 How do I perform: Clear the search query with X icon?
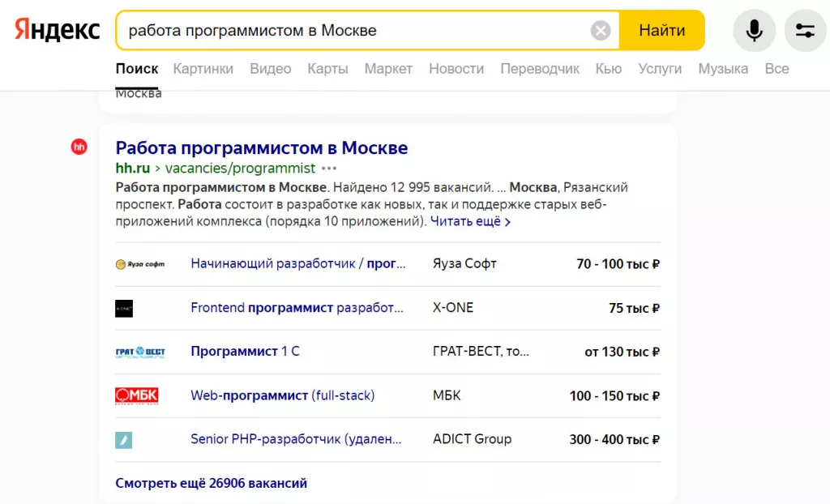coord(601,31)
